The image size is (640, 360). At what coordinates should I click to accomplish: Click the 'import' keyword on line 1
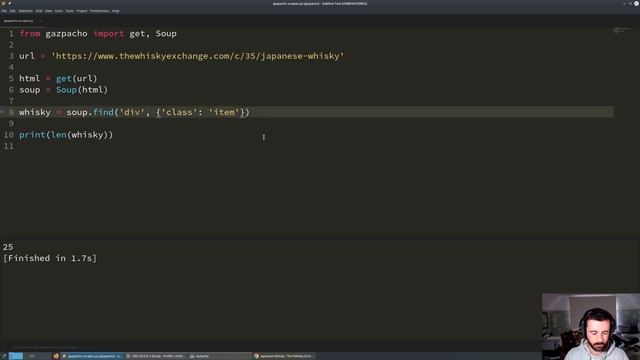[x=108, y=33]
